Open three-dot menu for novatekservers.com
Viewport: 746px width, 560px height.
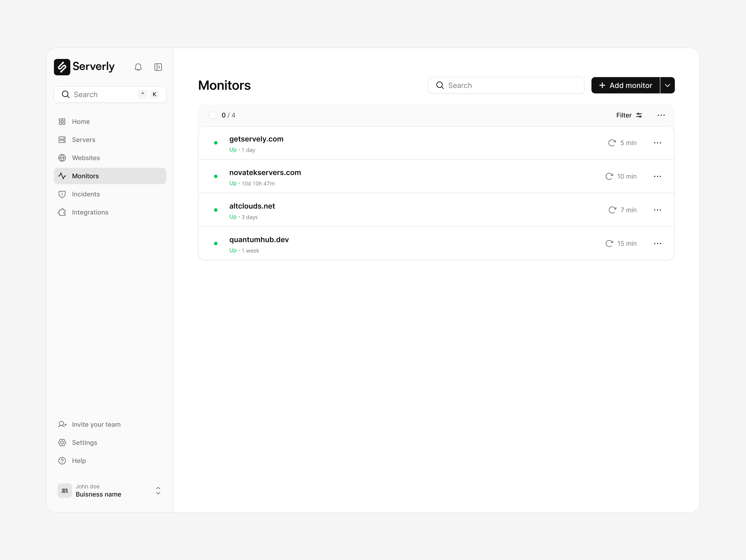657,176
